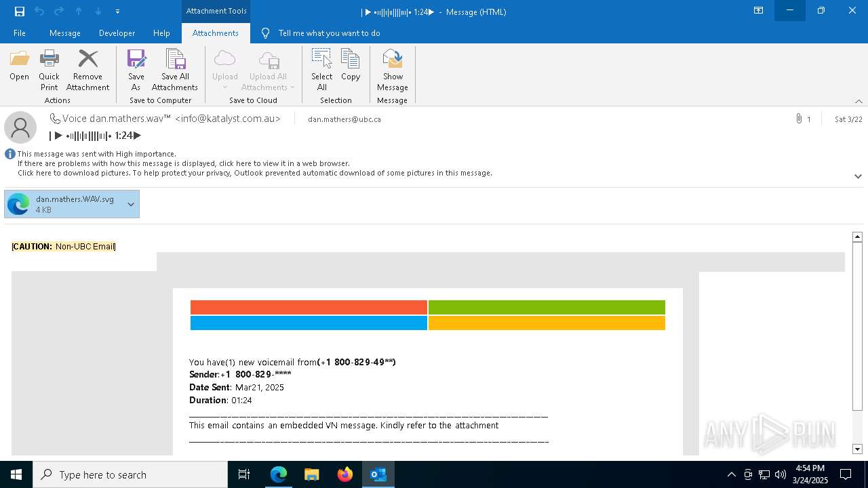Open the volume control in system tray
Image resolution: width=868 pixels, height=488 pixels.
tap(781, 474)
